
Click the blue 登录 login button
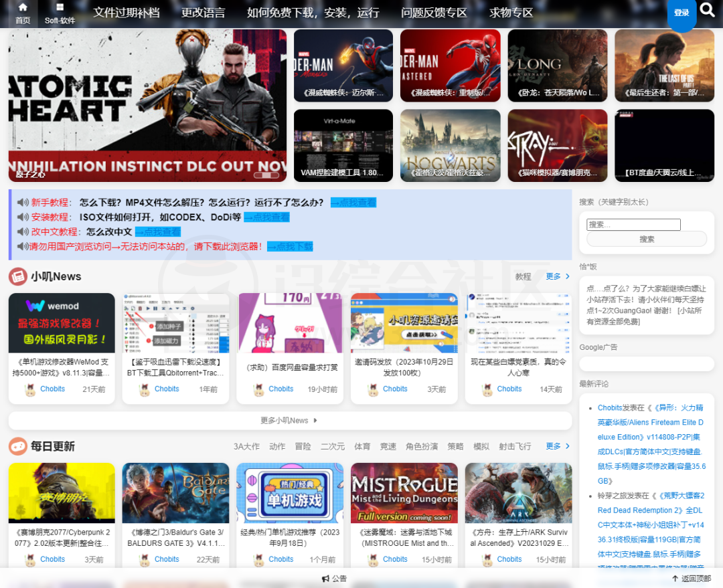click(x=681, y=14)
